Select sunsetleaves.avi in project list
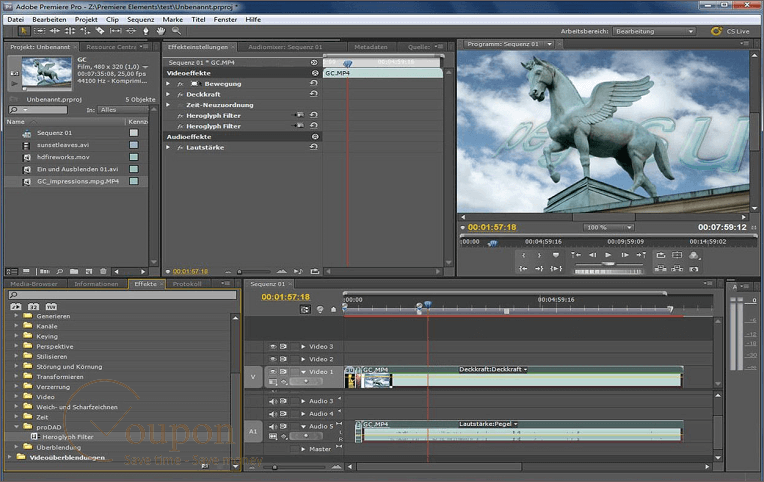Image resolution: width=764 pixels, height=482 pixels. point(63,145)
